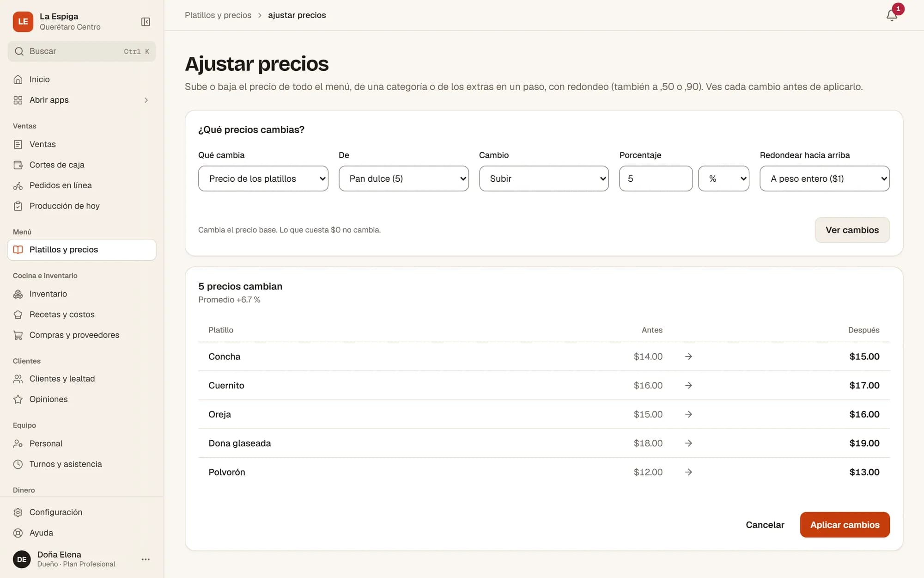Image resolution: width=924 pixels, height=578 pixels.
Task: Click the Inventario boxes icon
Action: 18,294
